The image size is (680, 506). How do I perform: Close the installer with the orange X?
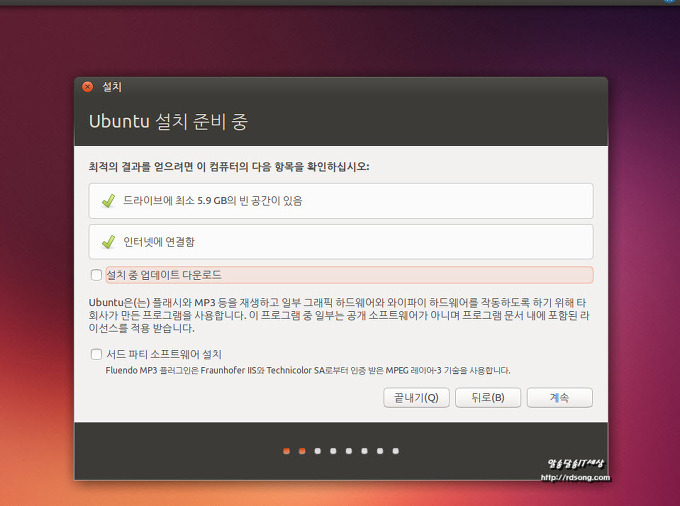(x=88, y=87)
